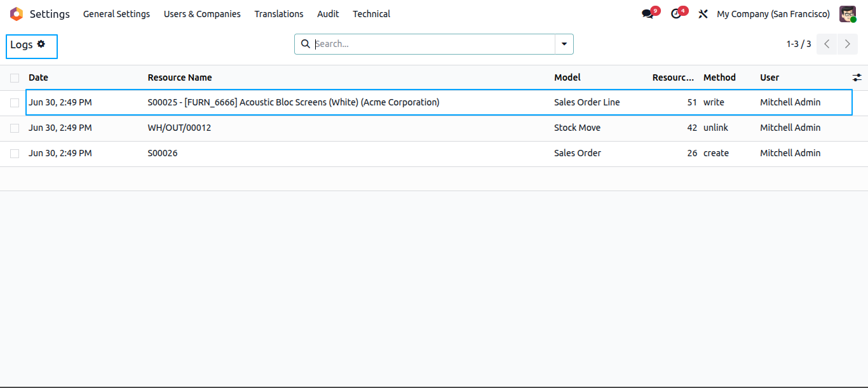Tick the checkbox for the WH/OUT/00012 row
This screenshot has height=388, width=868.
click(x=15, y=128)
